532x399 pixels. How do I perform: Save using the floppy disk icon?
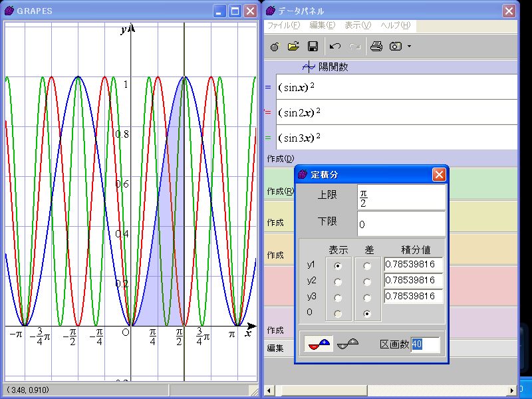pyautogui.click(x=312, y=47)
